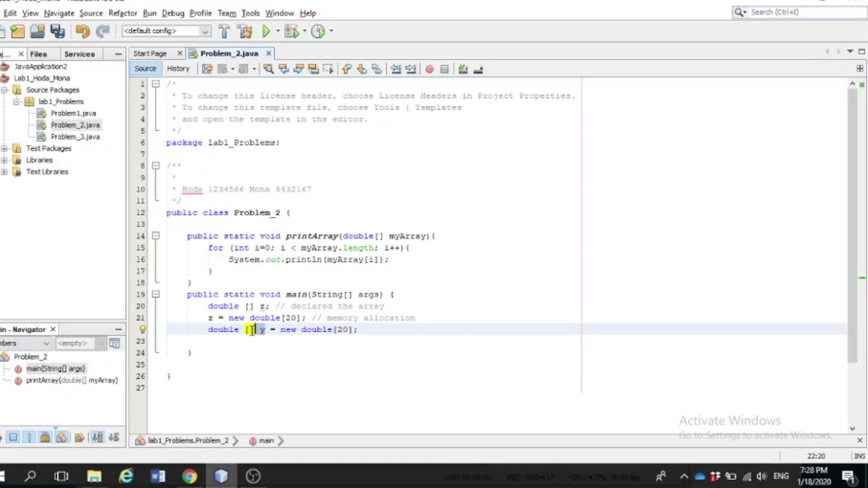This screenshot has width=868, height=488.
Task: Click red Start Macro Recording icon
Action: tap(429, 69)
